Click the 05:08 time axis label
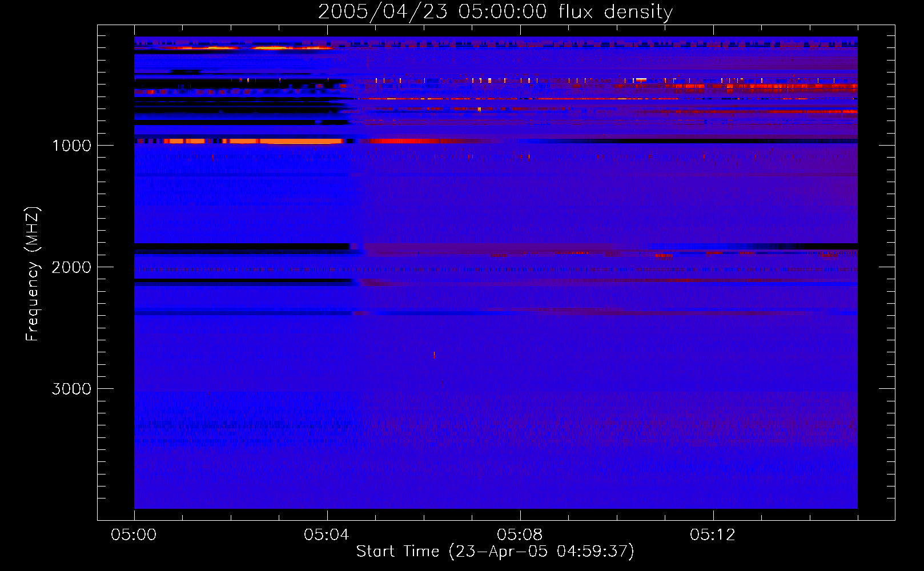Screen dimensions: 924x571 coord(520,534)
